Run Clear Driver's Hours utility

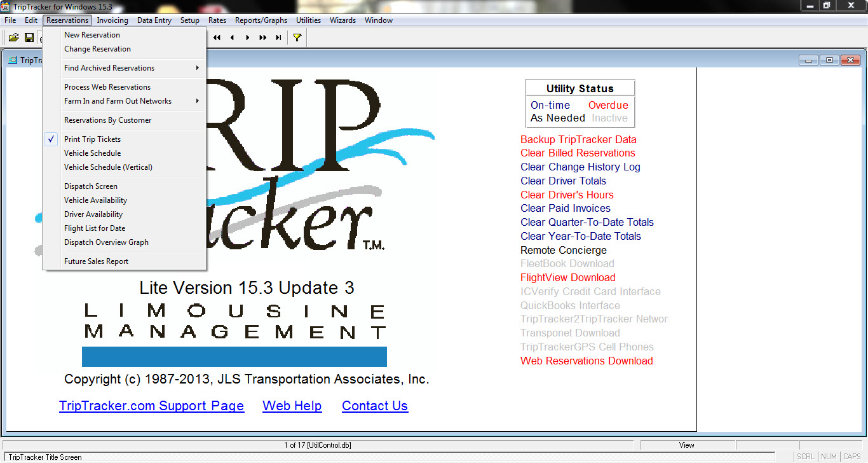[567, 195]
